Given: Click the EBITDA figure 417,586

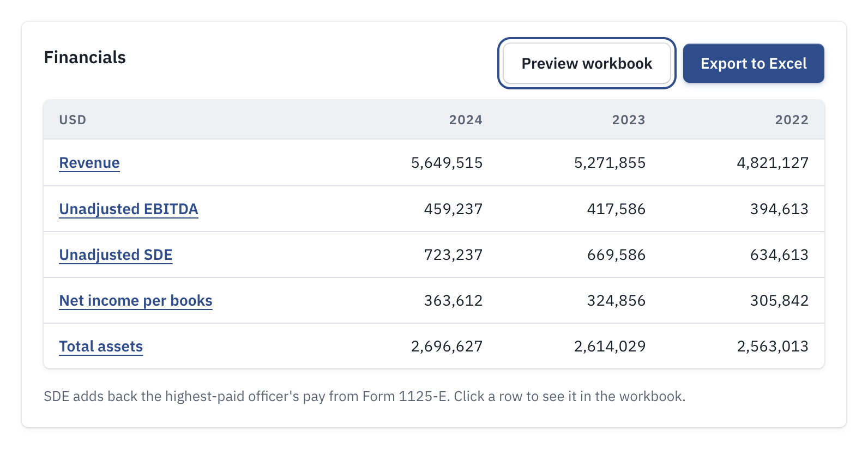Looking at the screenshot, I should tap(617, 209).
